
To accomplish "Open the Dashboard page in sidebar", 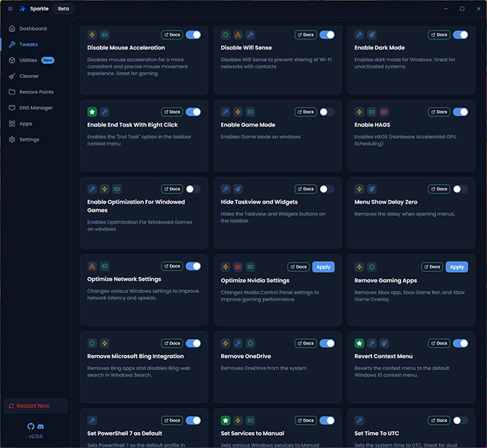I will click(x=33, y=28).
